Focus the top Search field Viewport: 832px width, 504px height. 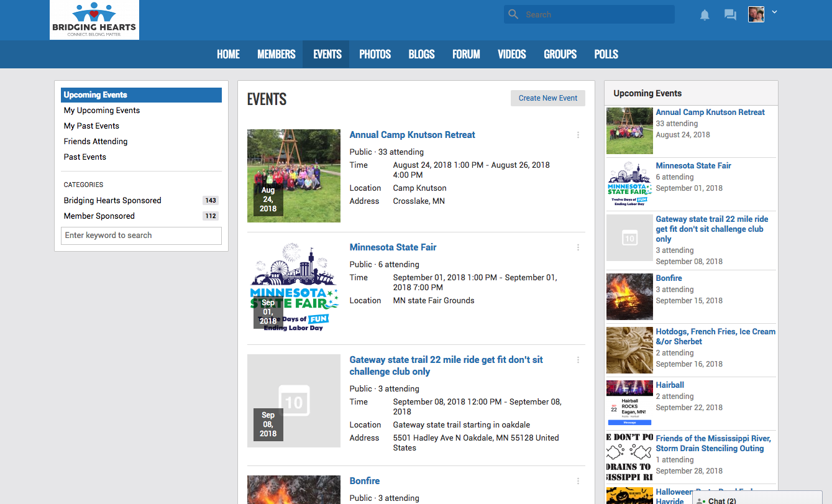pos(589,14)
